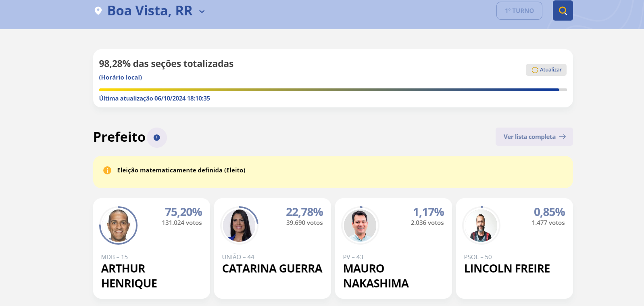The image size is (644, 306).
Task: Click Mauro Nakashima's 1,17% vote percentage
Action: (428, 212)
